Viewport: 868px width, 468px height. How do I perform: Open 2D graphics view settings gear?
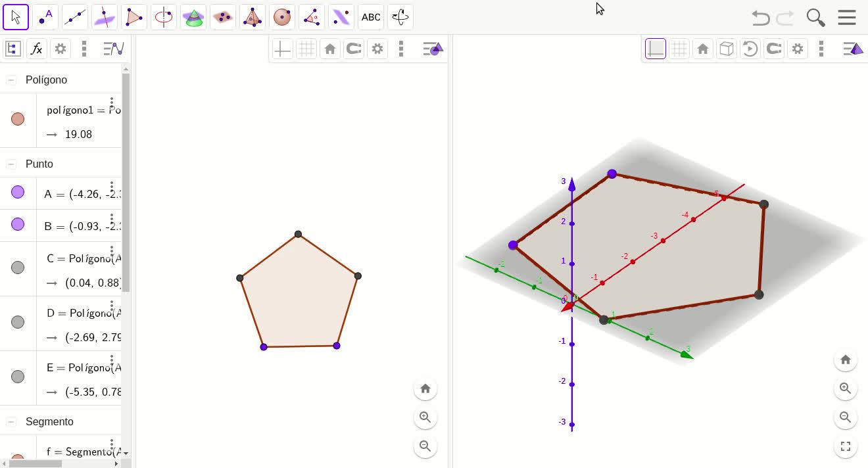pos(377,49)
